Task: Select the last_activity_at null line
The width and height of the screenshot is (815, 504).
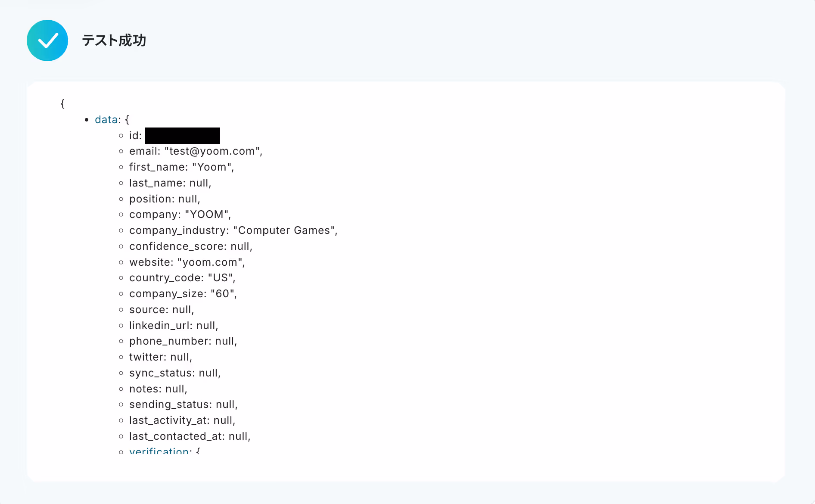Action: click(x=182, y=420)
